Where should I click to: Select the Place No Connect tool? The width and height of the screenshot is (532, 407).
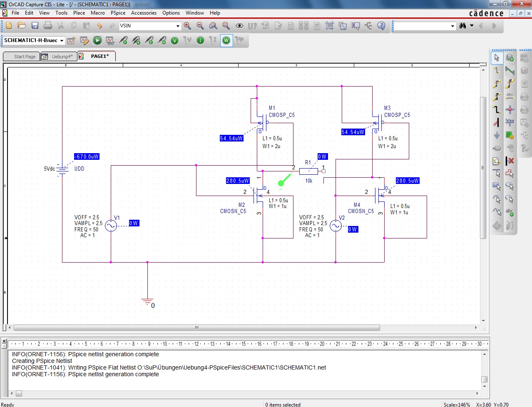(510, 161)
